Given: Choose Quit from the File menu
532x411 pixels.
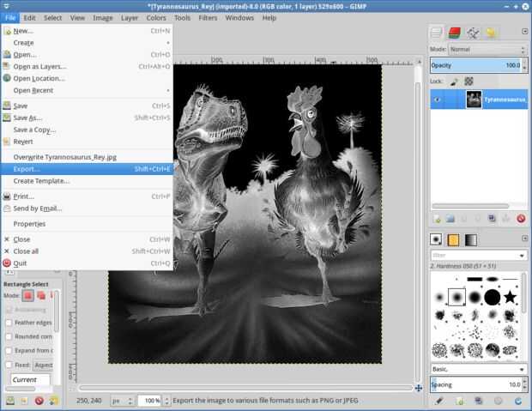Looking at the screenshot, I should click(87, 263).
